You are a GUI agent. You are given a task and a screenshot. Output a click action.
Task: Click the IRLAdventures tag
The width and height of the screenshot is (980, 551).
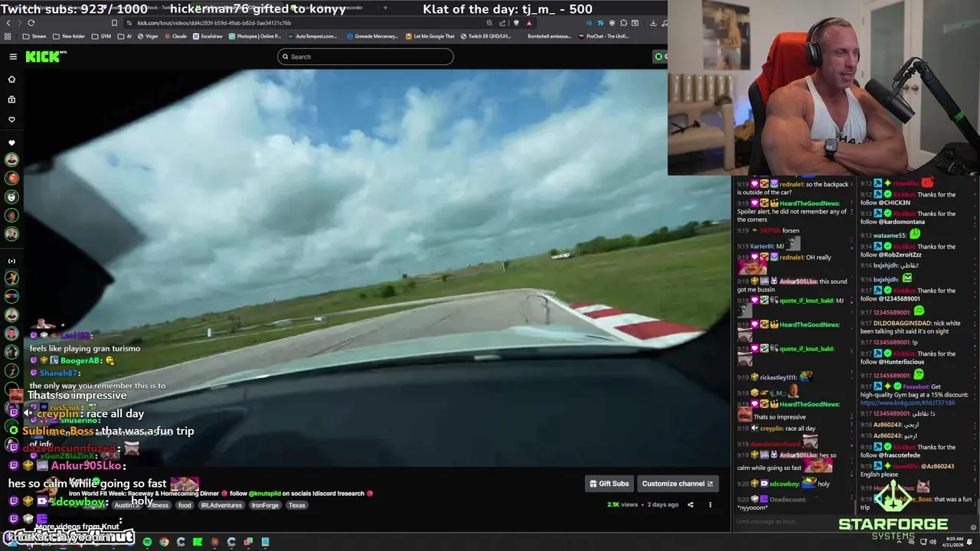pos(221,505)
